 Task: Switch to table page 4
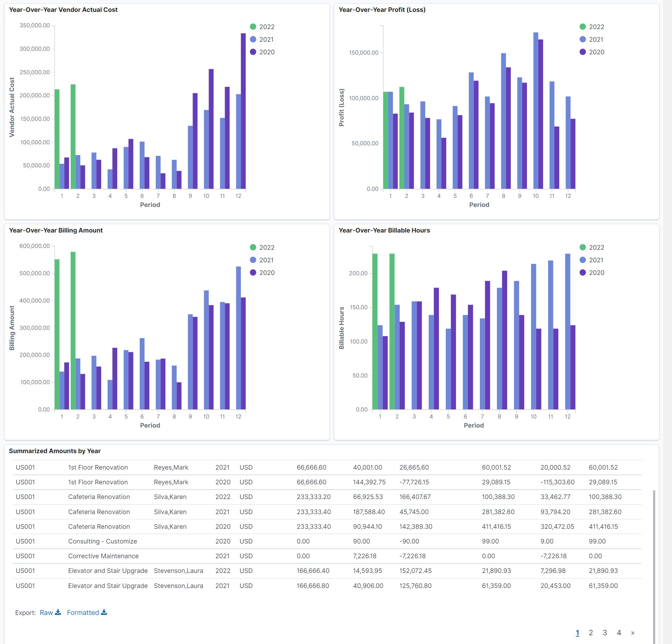point(619,632)
